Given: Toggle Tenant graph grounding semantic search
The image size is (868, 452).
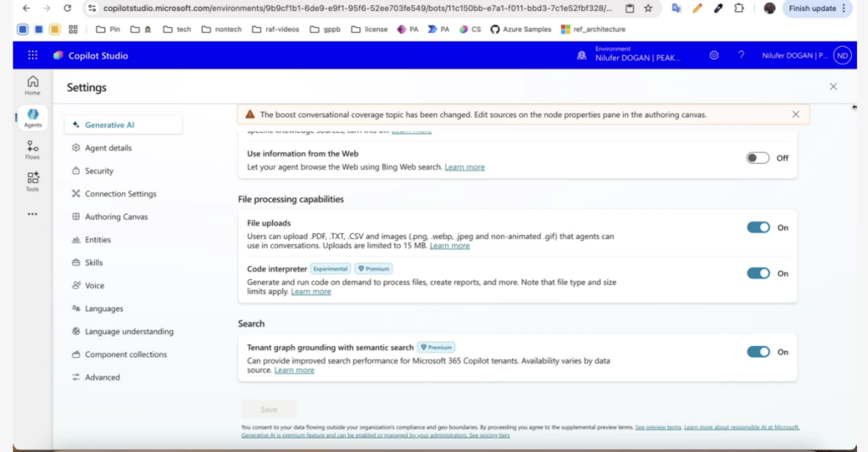Looking at the screenshot, I should (758, 352).
